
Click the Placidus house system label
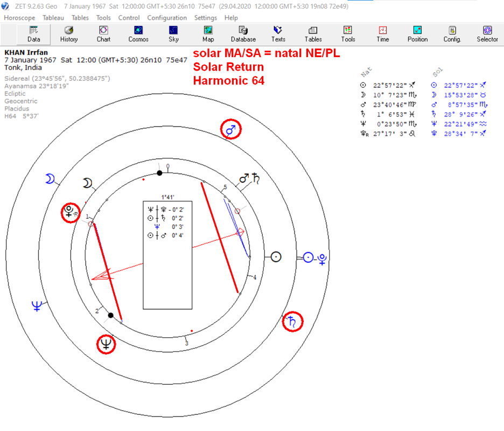point(17,108)
